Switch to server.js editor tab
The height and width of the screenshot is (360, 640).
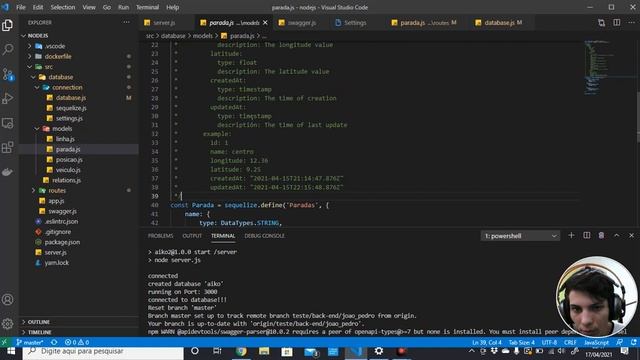[164, 23]
